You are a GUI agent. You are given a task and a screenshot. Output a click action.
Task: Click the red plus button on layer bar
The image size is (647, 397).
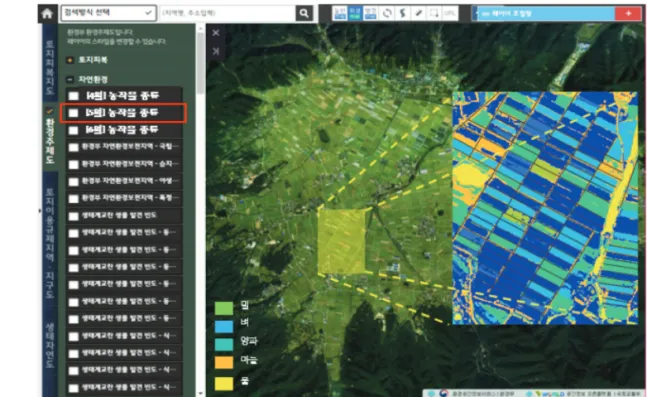(x=628, y=13)
